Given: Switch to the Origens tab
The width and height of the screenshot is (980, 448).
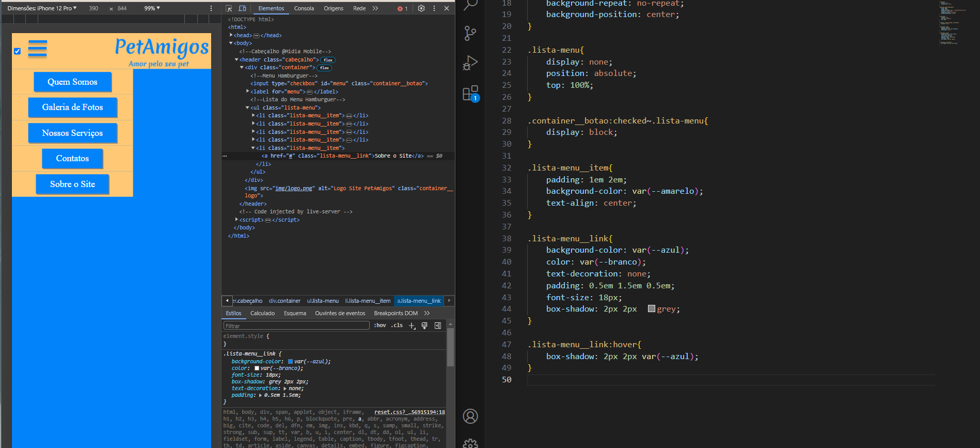Looking at the screenshot, I should click(334, 8).
